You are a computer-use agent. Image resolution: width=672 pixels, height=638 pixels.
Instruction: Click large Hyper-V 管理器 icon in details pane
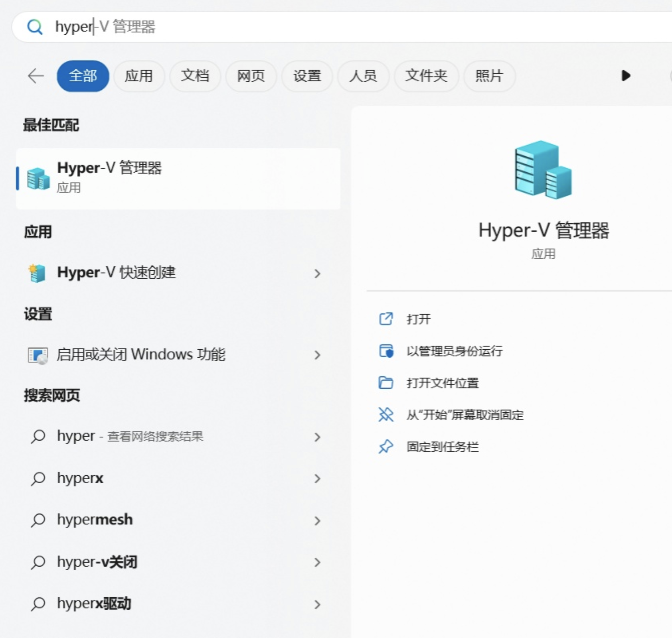point(543,169)
